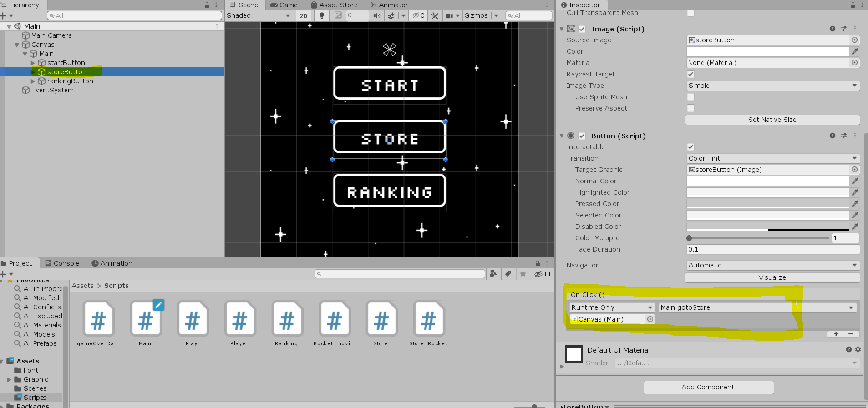Open the Console tab
Viewport: 868px width, 408px height.
(x=62, y=263)
